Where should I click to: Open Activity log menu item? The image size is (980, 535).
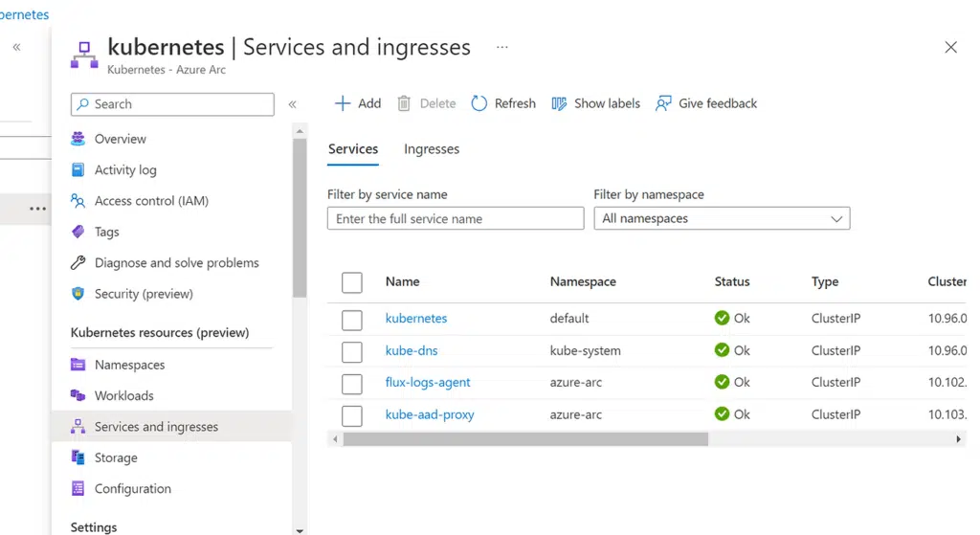click(125, 170)
